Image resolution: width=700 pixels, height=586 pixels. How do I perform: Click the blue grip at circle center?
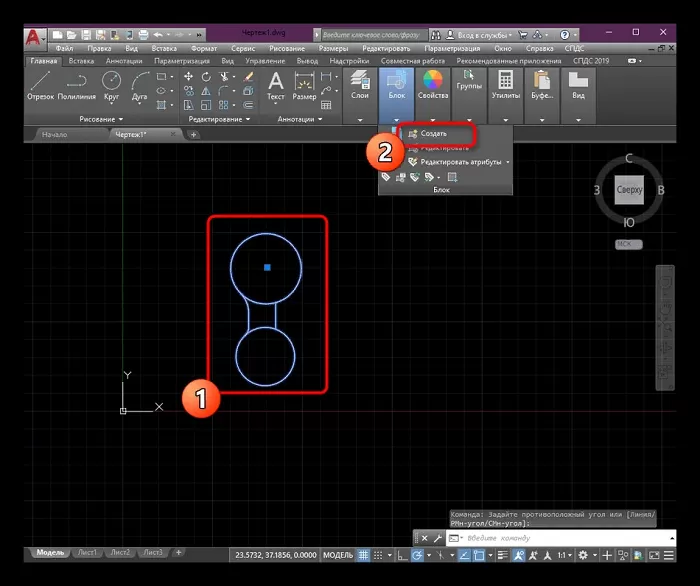(267, 267)
